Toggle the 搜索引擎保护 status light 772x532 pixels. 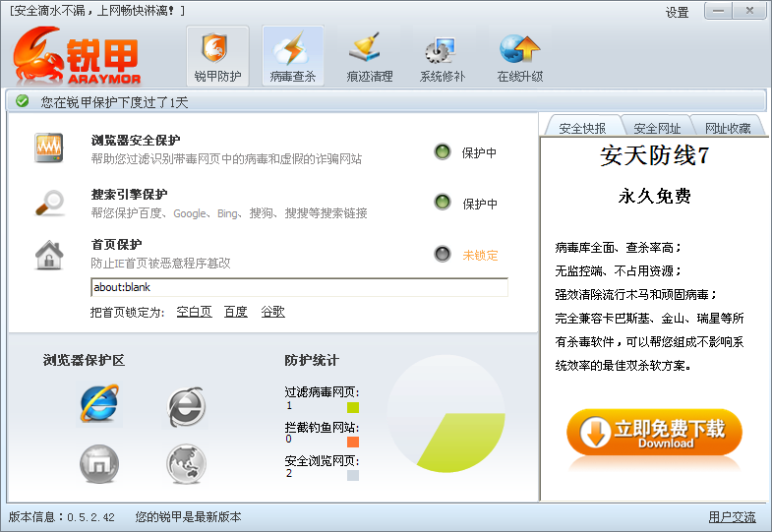pyautogui.click(x=443, y=202)
